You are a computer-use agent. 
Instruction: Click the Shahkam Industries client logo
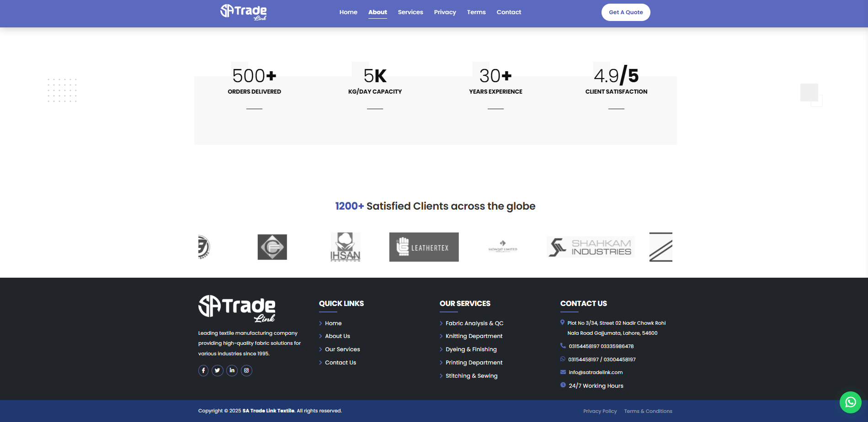click(591, 247)
